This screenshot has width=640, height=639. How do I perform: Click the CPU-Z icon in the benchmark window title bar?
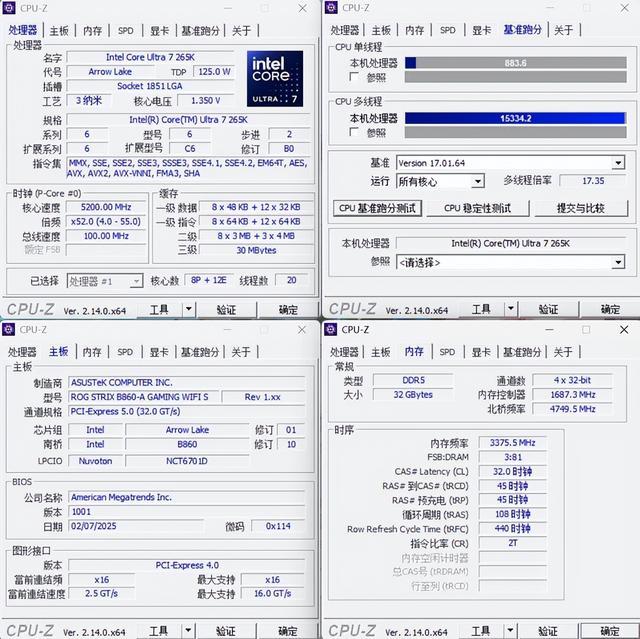point(331,8)
